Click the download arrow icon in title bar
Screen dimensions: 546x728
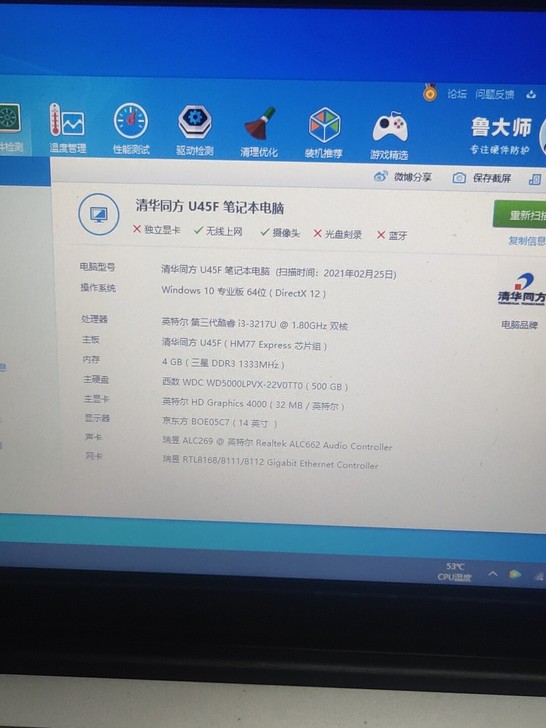pyautogui.click(x=531, y=95)
